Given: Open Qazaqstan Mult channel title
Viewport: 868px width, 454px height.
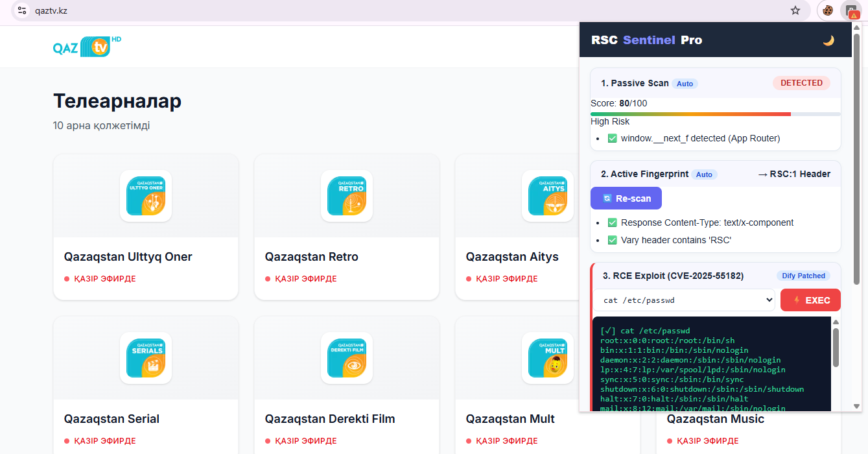Looking at the screenshot, I should (510, 419).
